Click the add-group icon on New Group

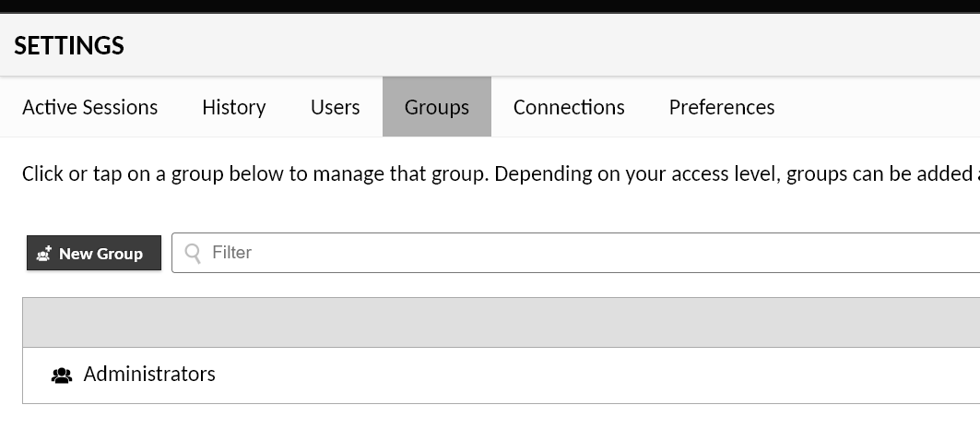click(x=43, y=254)
